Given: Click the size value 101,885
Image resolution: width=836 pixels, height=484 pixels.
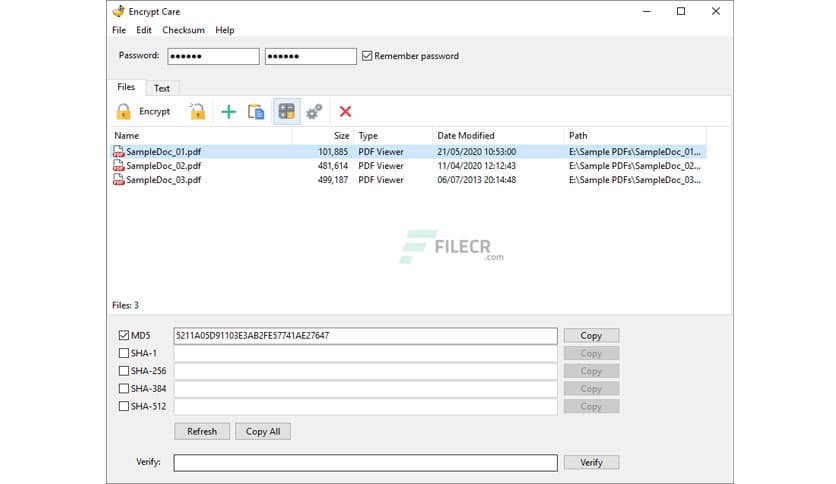Looking at the screenshot, I should [x=333, y=152].
